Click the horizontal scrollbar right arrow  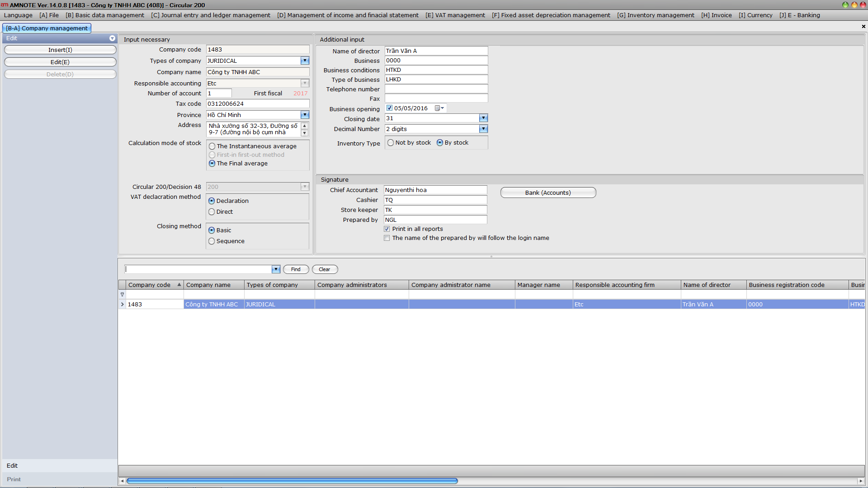pyautogui.click(x=860, y=481)
